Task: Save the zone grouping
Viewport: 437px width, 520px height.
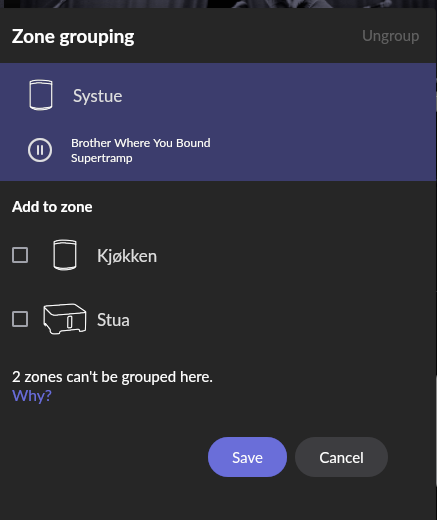Action: point(247,457)
